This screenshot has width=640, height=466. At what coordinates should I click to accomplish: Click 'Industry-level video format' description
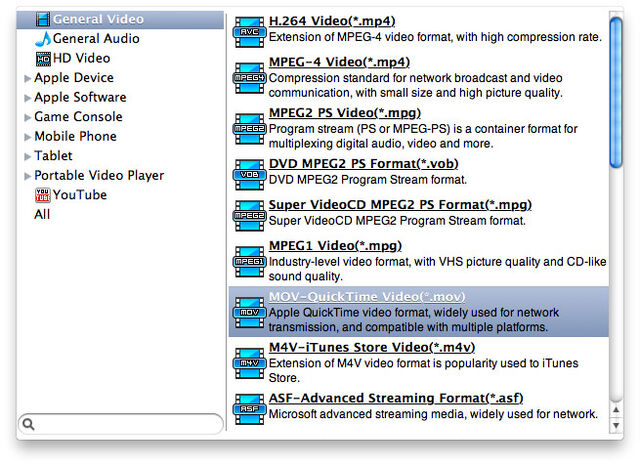437,269
